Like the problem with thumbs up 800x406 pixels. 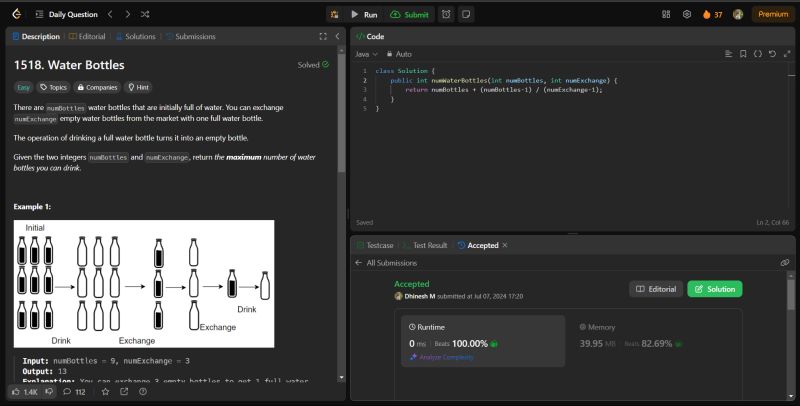coord(16,392)
